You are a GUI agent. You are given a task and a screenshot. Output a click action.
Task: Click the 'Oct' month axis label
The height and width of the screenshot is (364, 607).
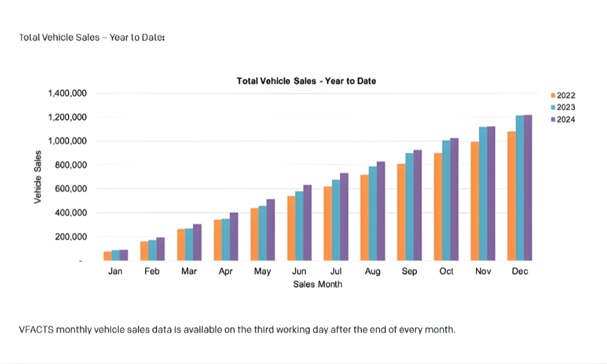pyautogui.click(x=446, y=272)
